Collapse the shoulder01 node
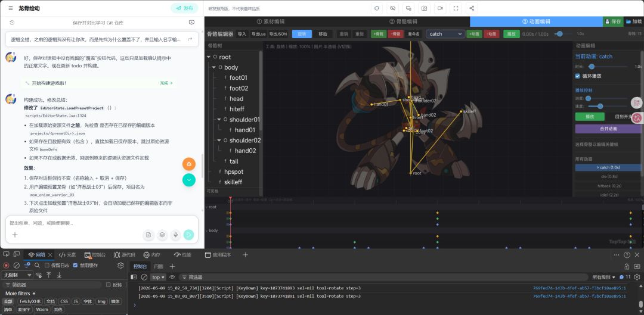Viewport: 644px width, 315px height. [x=219, y=119]
